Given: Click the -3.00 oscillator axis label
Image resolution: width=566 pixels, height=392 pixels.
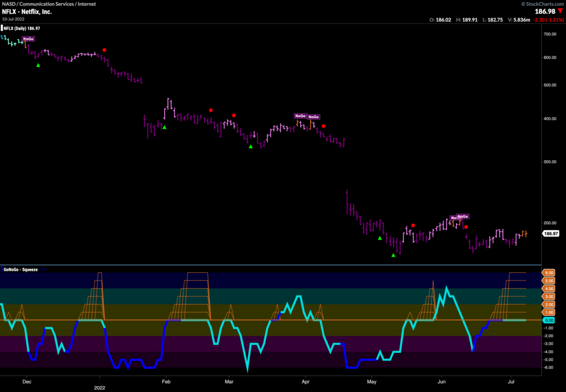Looking at the screenshot, I should pos(549,344).
